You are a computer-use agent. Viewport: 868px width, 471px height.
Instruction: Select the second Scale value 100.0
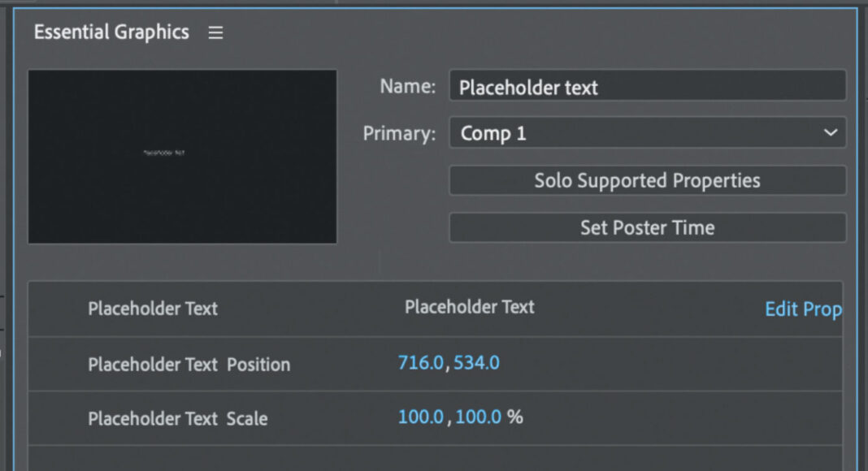[478, 417]
